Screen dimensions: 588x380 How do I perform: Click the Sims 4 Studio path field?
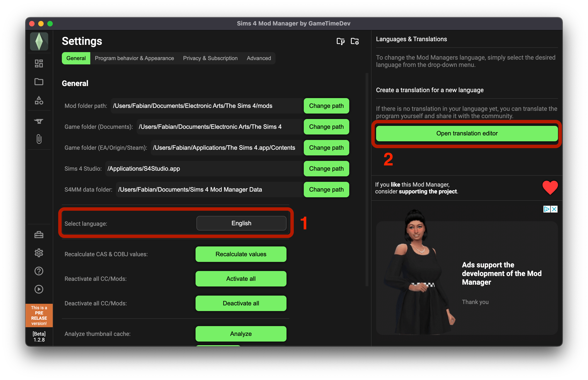(x=204, y=169)
